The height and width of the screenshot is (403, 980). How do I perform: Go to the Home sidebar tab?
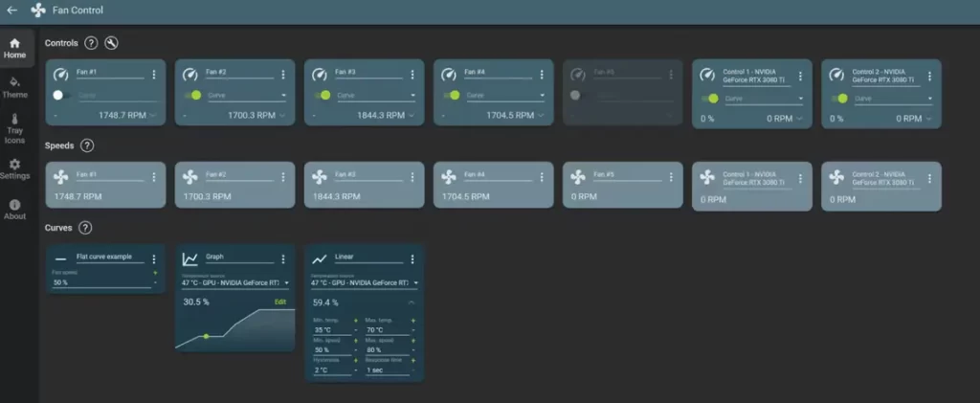point(15,49)
